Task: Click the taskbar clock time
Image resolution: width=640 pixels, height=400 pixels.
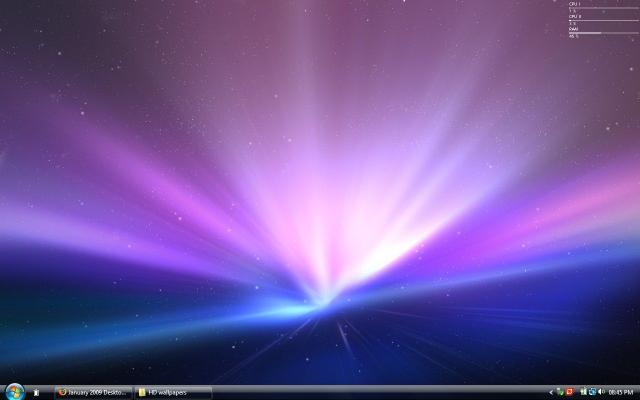Action: (x=620, y=392)
